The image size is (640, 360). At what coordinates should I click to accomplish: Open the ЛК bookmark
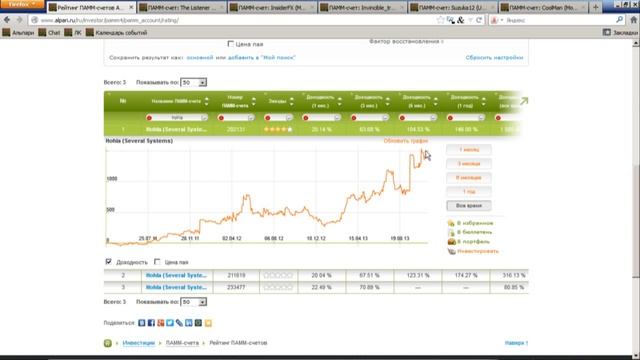73,33
